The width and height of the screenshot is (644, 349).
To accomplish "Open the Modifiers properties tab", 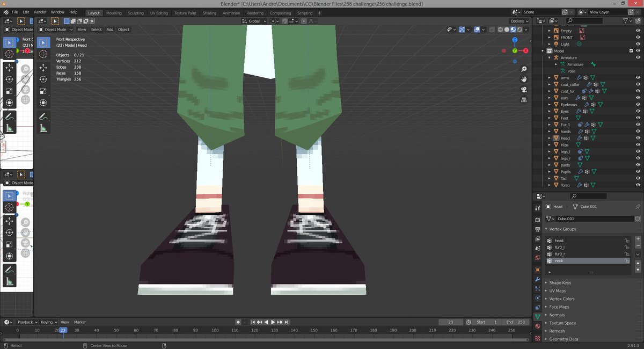I will [x=538, y=279].
